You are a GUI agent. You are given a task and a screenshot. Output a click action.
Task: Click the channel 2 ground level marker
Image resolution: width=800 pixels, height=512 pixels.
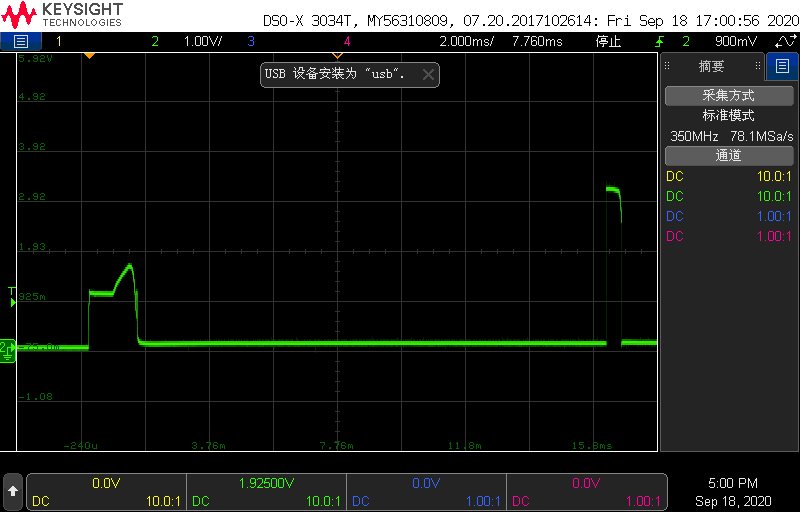click(x=8, y=351)
